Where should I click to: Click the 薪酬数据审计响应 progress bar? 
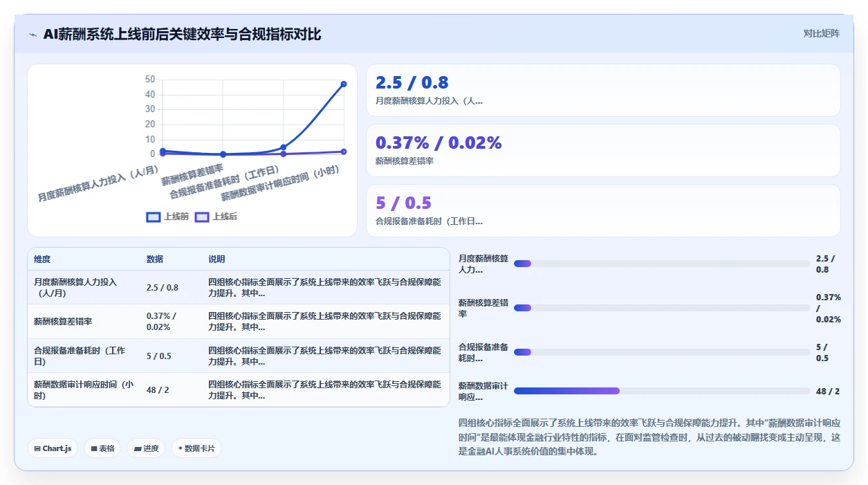click(x=662, y=391)
